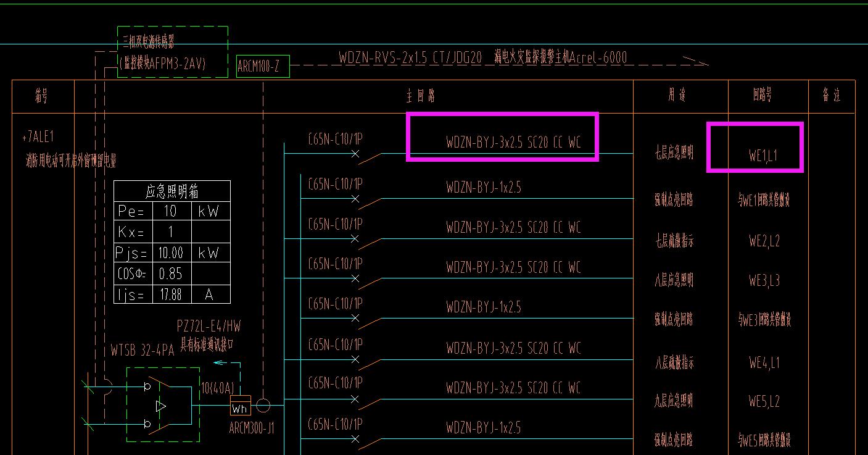Screen dimensions: 868x455
Task: Select the ARCM100-Z module box
Action: point(263,67)
